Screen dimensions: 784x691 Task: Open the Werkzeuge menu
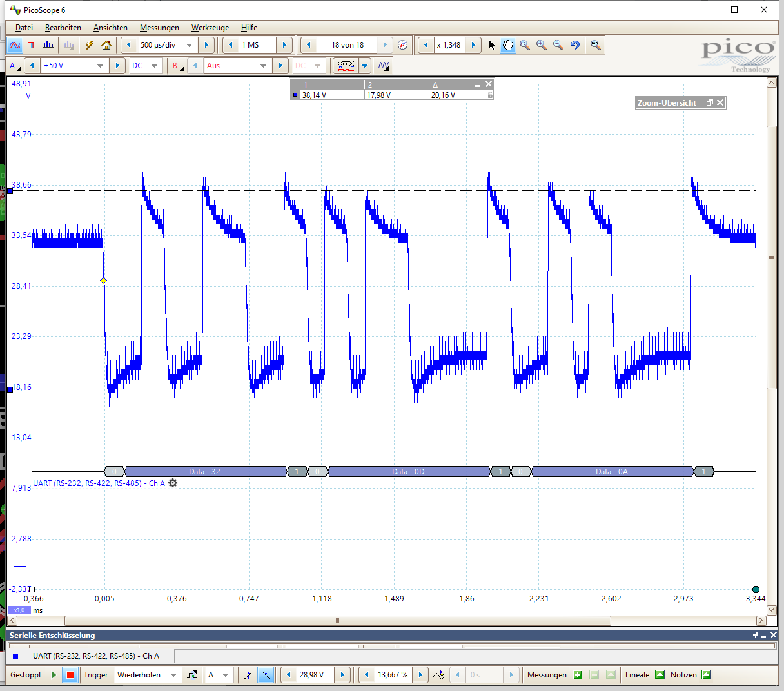click(x=210, y=28)
